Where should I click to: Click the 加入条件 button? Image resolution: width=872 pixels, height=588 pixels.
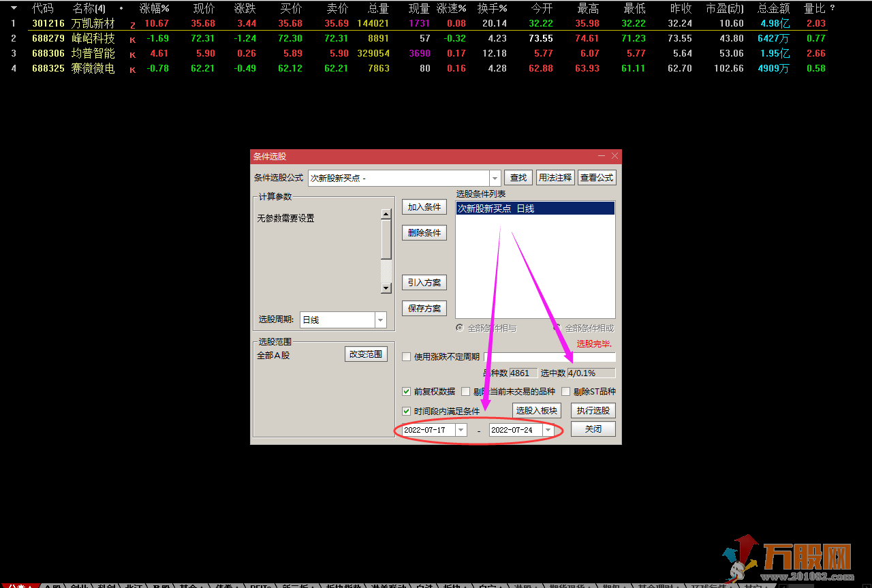[x=424, y=207]
